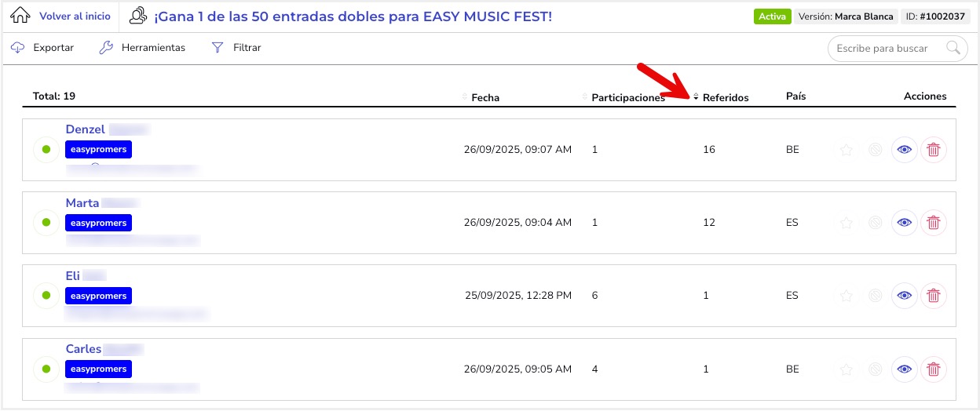Screen dimensions: 980x411
Task: Delete Marta's entry with the trash icon
Action: [x=933, y=223]
